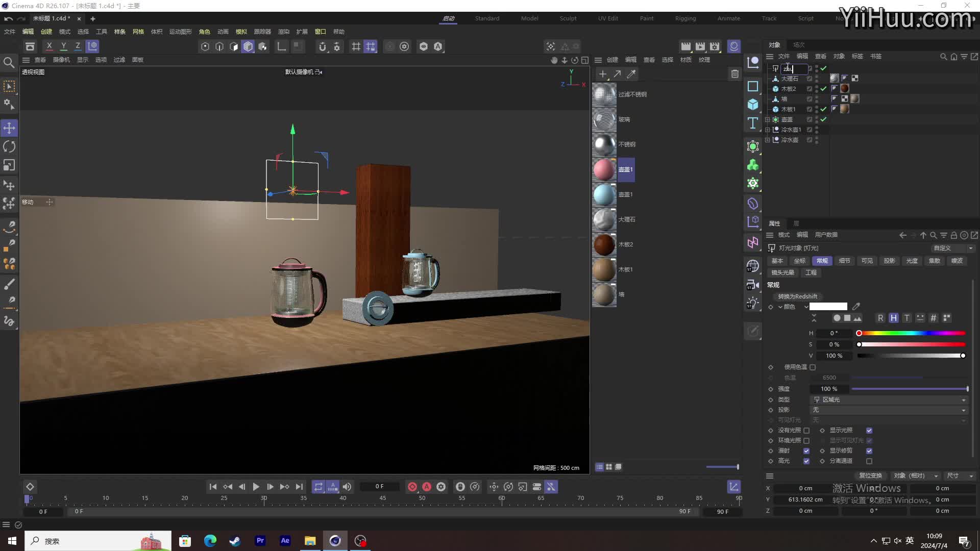Image resolution: width=980 pixels, height=551 pixels.
Task: Open the 运动图形 menu
Action: click(x=180, y=32)
